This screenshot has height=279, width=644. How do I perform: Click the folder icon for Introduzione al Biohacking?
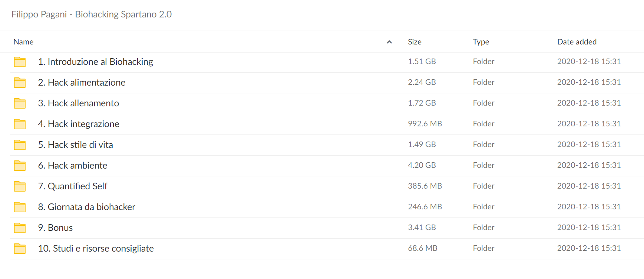(20, 62)
